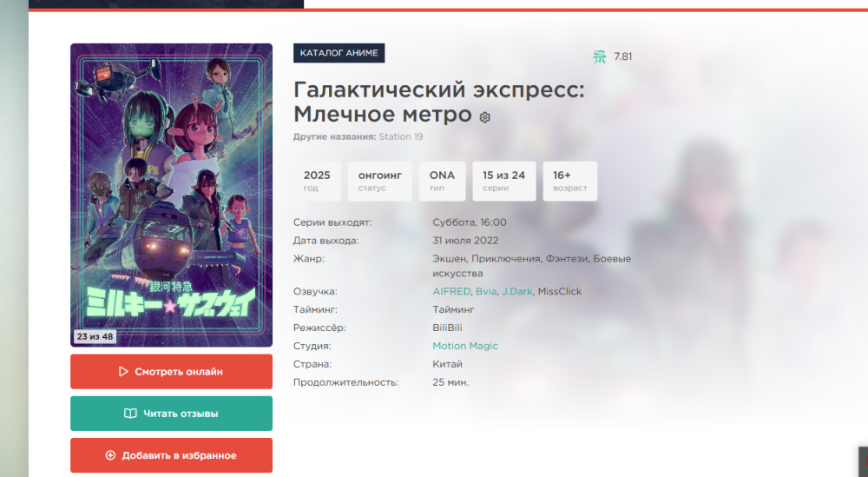
Task: Click the plus icon in Добавить в избранное
Action: pos(110,455)
